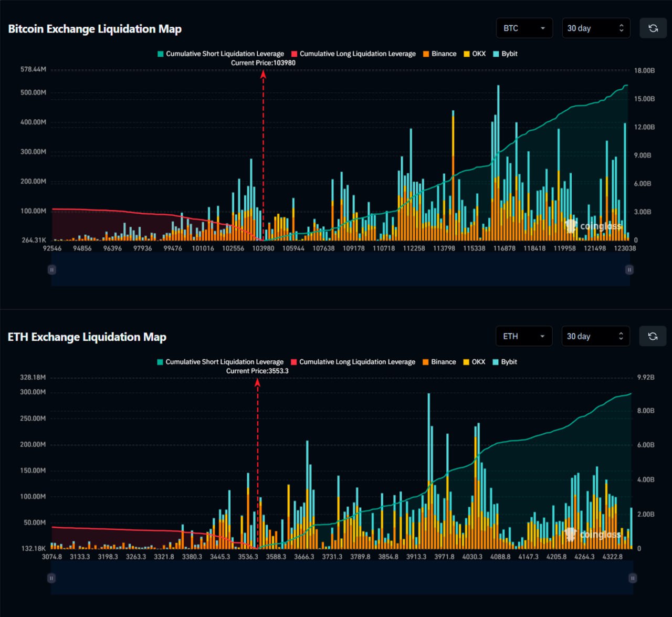This screenshot has height=617, width=672.
Task: Click the Bitcoin current price marker arrow
Action: pos(263,75)
